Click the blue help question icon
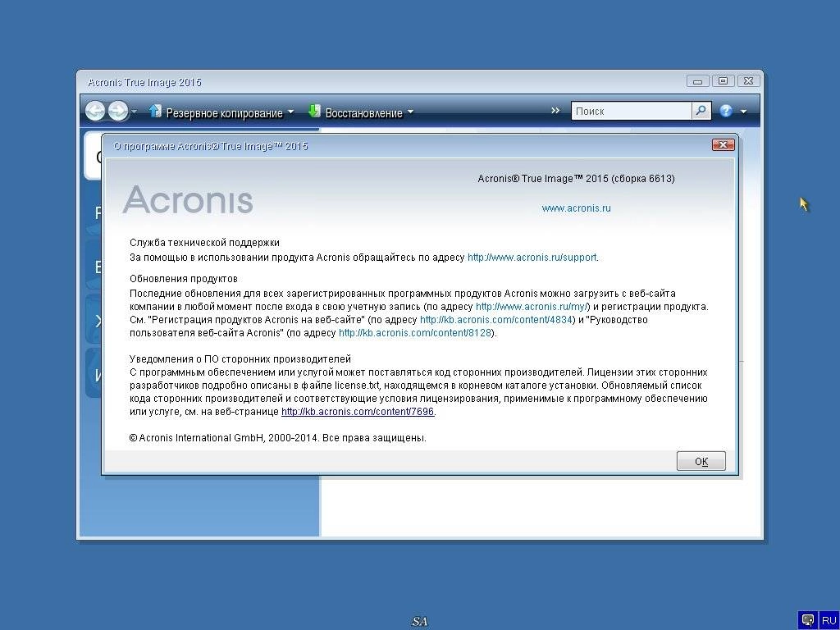 click(726, 111)
